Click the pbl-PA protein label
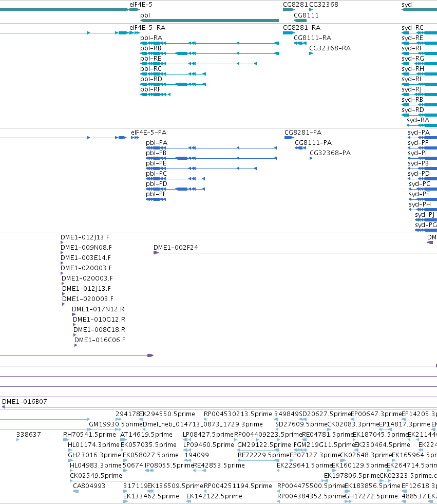This screenshot has height=504, width=437. point(157,143)
